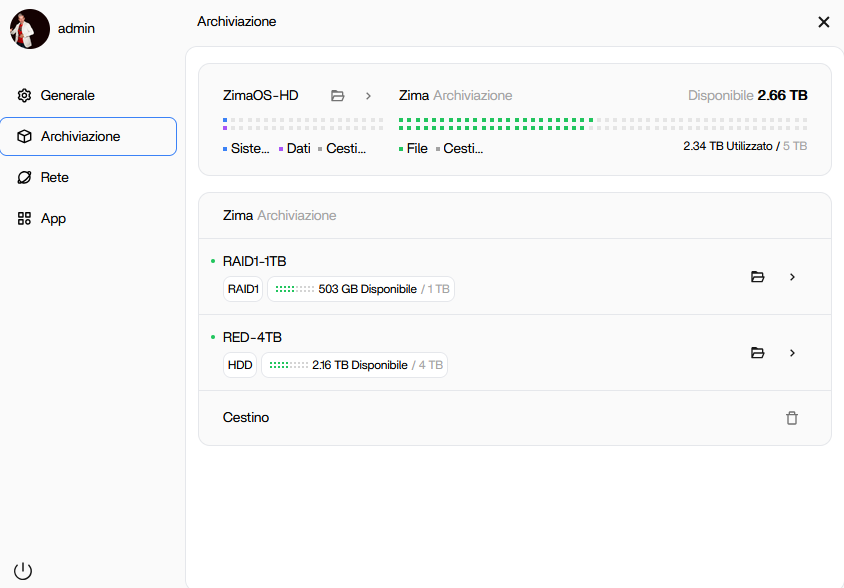
Task: Open the RED-4TB folder icon
Action: pyautogui.click(x=757, y=353)
